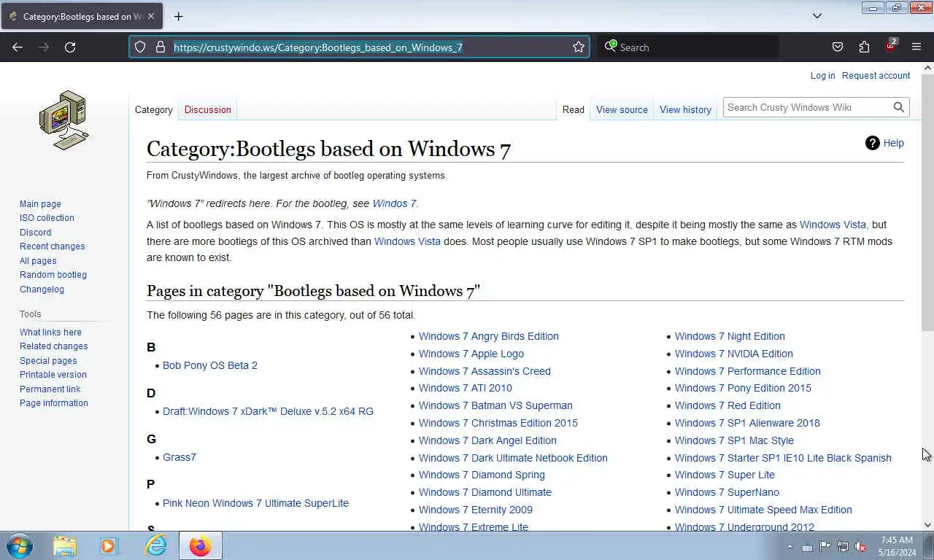The height and width of the screenshot is (560, 934).
Task: Select the Read tab
Action: [573, 109]
